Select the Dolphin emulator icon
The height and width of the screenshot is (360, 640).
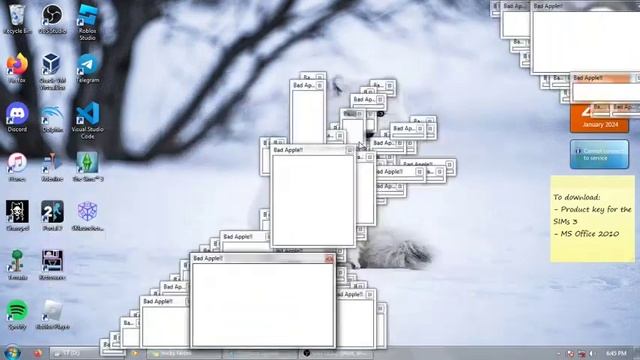[52, 118]
